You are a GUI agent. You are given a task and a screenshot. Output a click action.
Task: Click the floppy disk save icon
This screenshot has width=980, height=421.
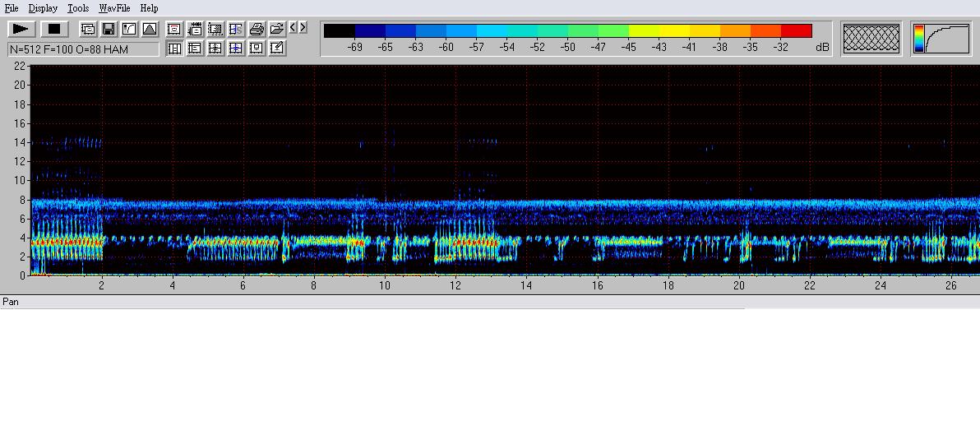coord(109,29)
